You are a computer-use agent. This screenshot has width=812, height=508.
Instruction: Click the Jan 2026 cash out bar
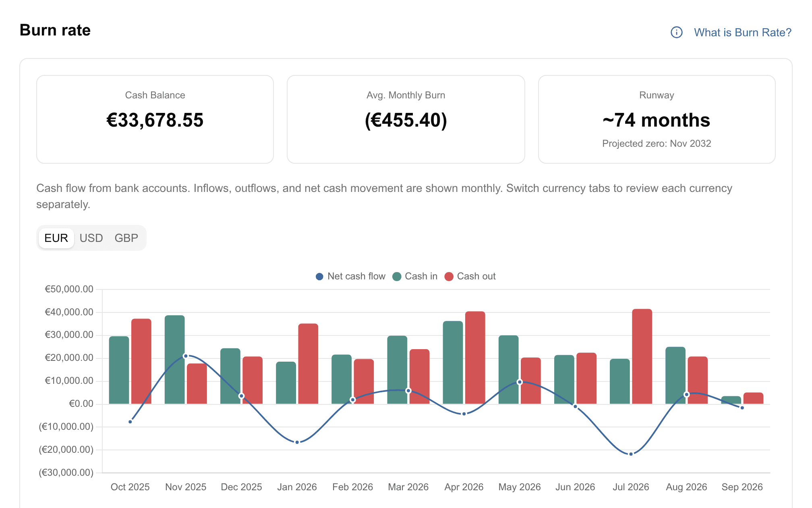(x=308, y=364)
